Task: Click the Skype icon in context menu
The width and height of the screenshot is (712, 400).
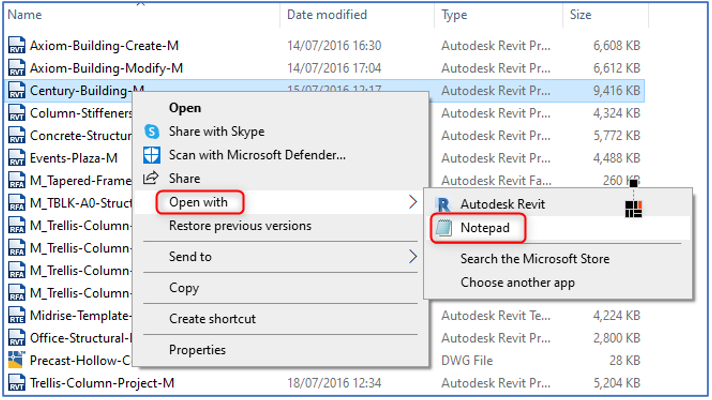Action: (x=152, y=132)
